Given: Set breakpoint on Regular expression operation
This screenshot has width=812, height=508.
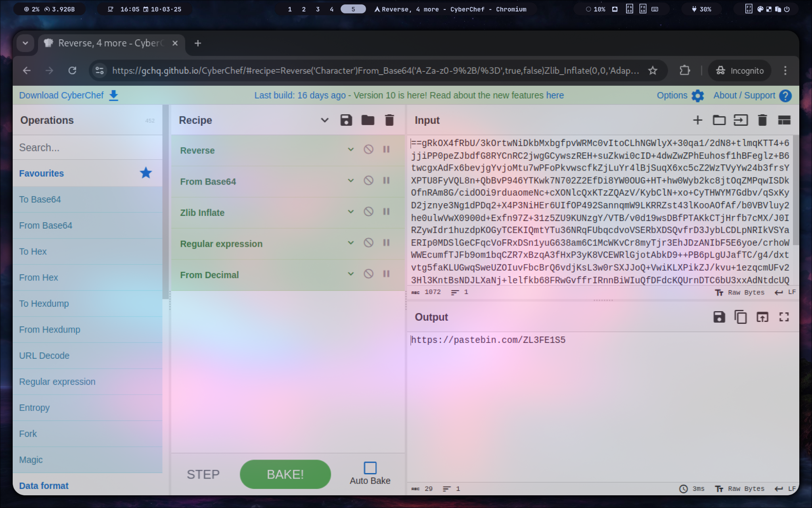Looking at the screenshot, I should (386, 242).
